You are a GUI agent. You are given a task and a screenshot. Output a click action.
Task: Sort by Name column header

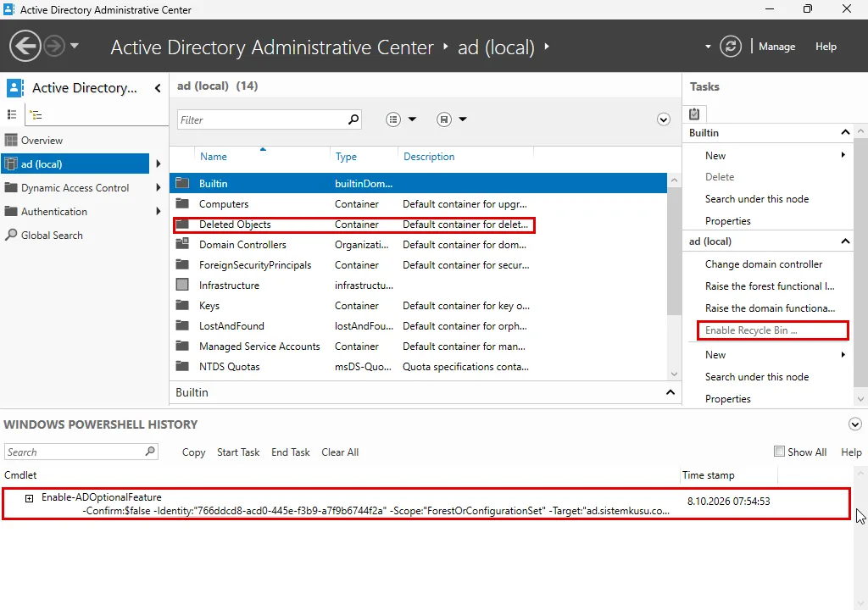coord(213,157)
